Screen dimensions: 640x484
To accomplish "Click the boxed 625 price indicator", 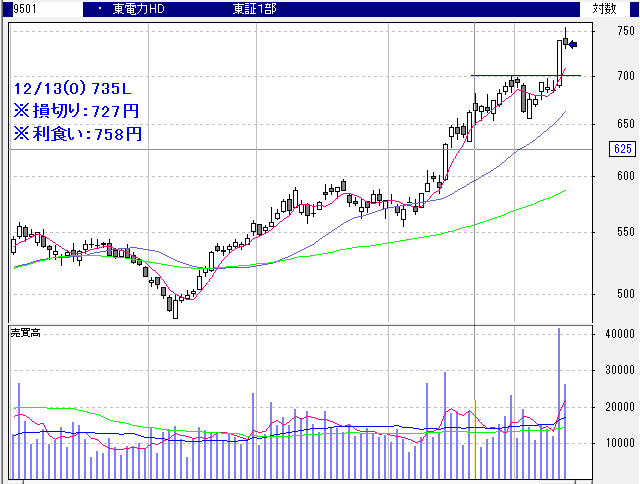I will pyautogui.click(x=620, y=149).
